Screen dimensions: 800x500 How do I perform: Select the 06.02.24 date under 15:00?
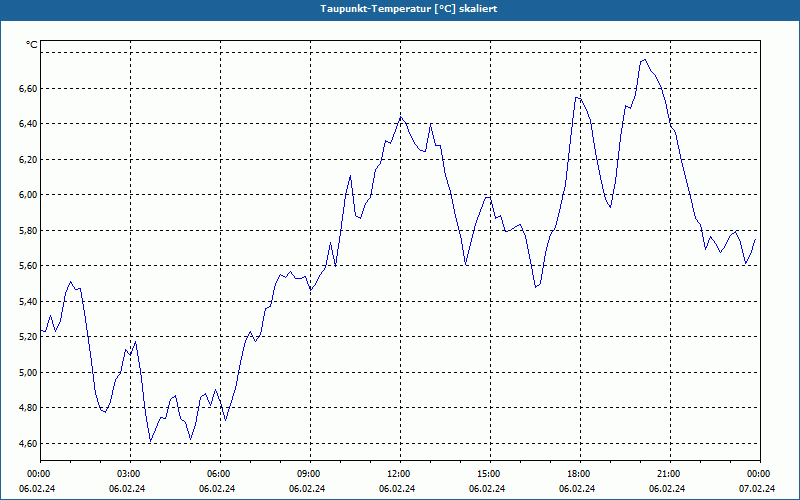click(487, 488)
